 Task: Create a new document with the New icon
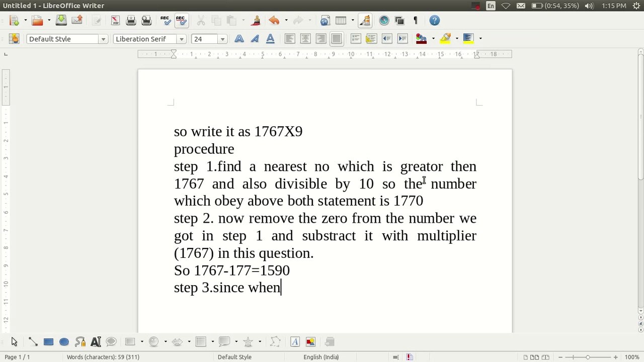(14, 21)
